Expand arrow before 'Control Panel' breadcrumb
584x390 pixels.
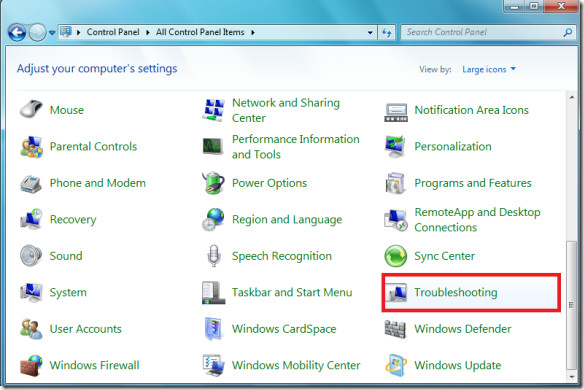coord(79,32)
